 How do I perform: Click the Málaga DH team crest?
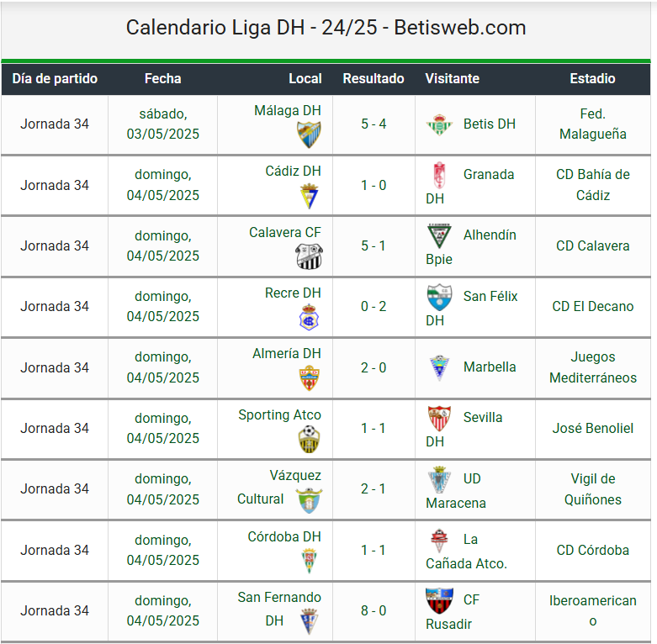coord(309,135)
